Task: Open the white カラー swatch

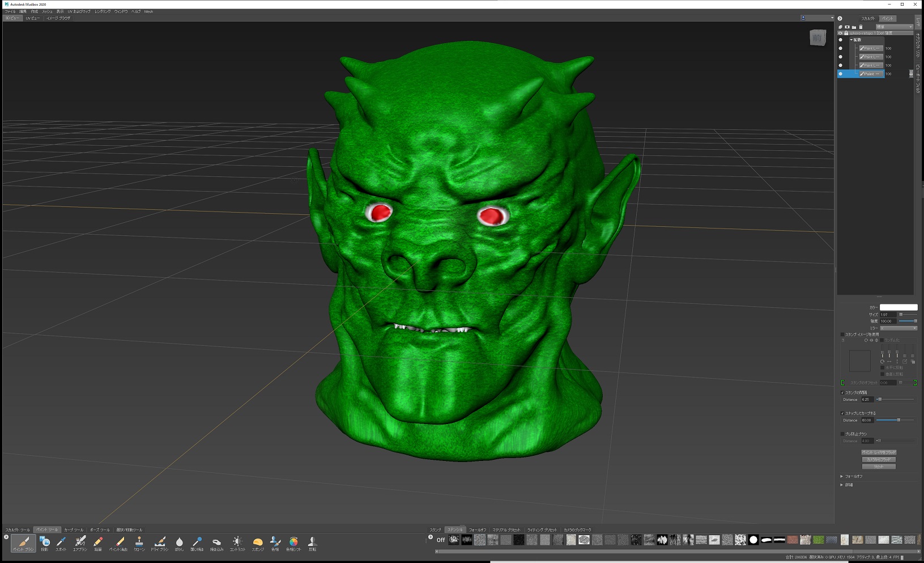Action: 898,307
